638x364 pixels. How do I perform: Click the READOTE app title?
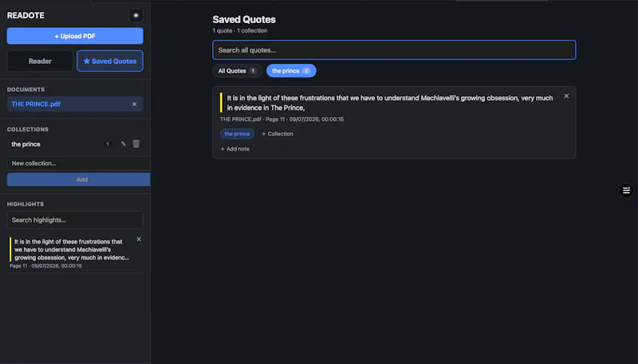[x=26, y=15]
